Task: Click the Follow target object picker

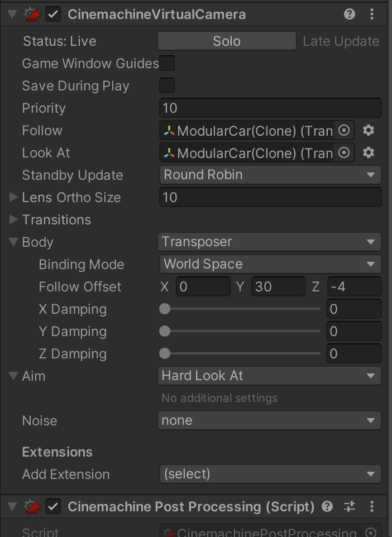Action: [345, 130]
